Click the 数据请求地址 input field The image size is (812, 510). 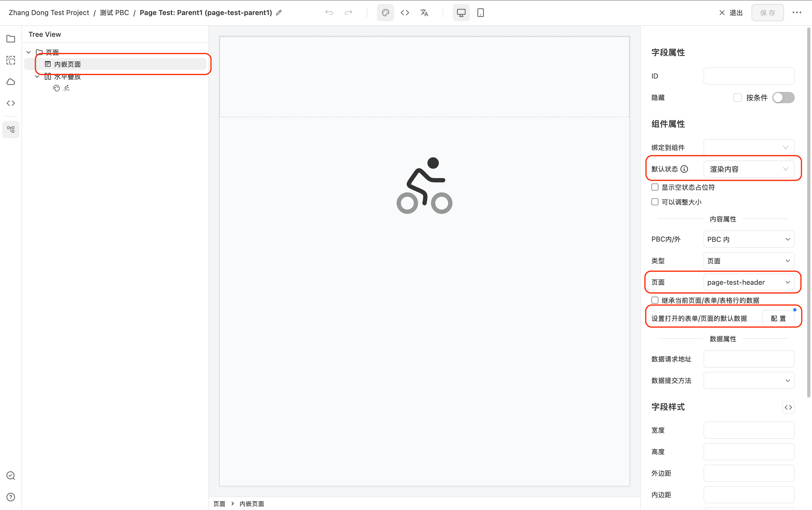point(749,359)
